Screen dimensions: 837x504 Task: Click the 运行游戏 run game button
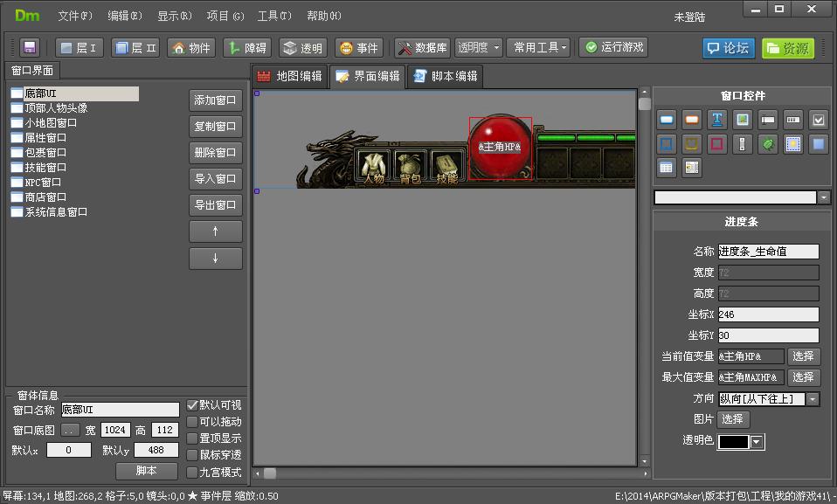[614, 47]
